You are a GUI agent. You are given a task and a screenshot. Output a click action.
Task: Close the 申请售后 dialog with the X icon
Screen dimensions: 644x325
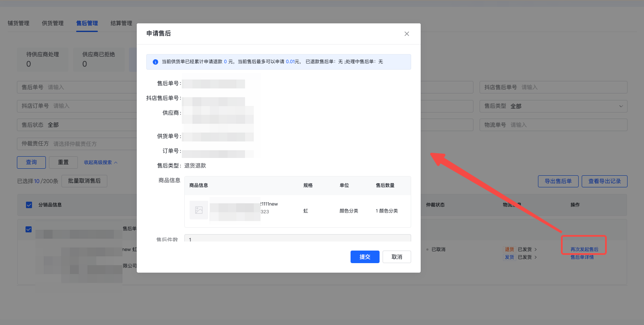406,34
